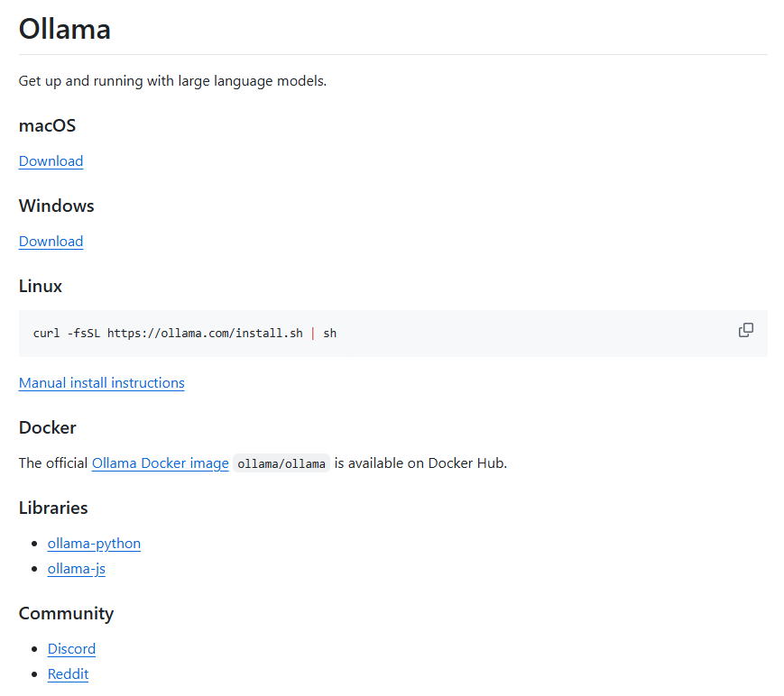Click the 'Get up and running' description text
The image size is (784, 696).
coord(172,81)
